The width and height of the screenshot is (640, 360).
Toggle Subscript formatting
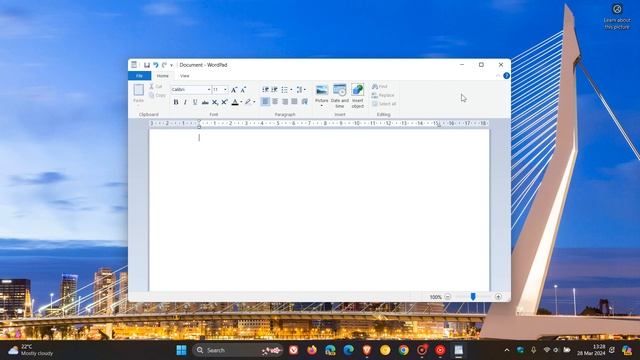point(215,102)
